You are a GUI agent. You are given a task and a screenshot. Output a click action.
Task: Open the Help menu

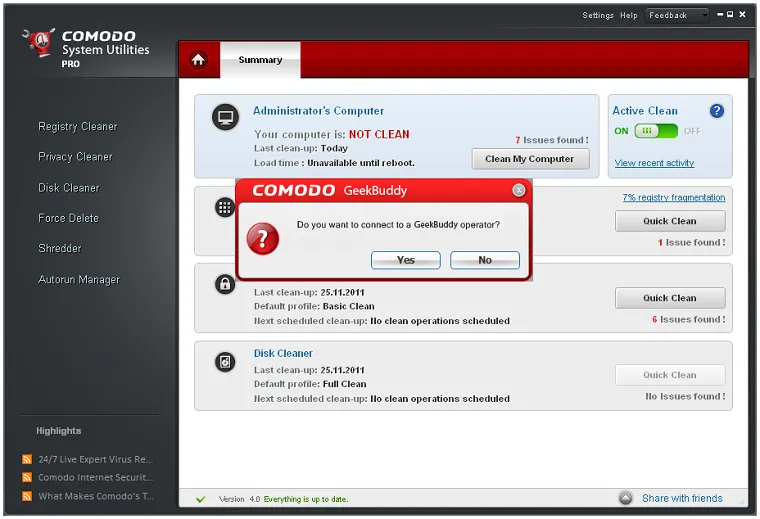click(629, 16)
